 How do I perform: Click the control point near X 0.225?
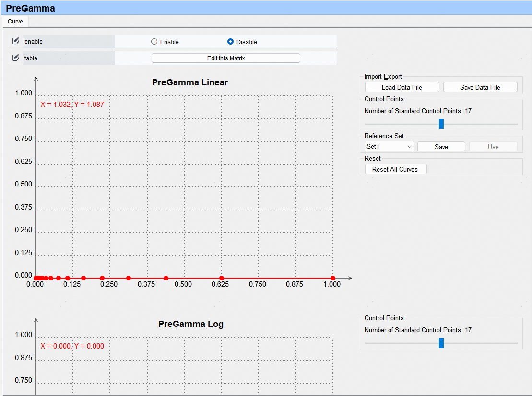coord(102,278)
